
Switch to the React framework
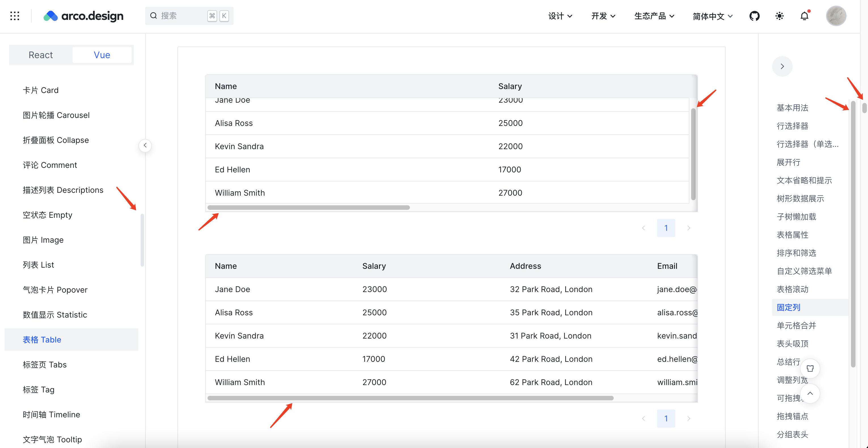[x=41, y=55]
